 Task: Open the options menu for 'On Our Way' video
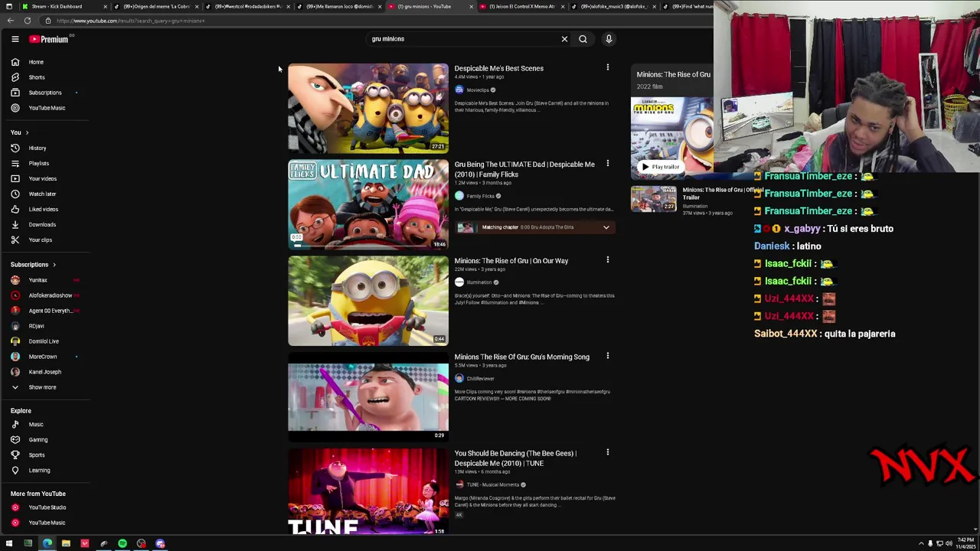tap(608, 259)
